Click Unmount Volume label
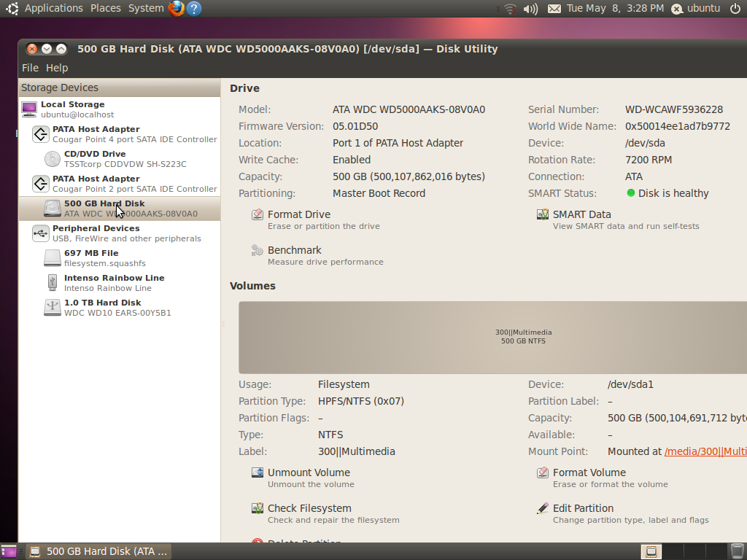Screen dimensions: 747x560 click(x=309, y=472)
